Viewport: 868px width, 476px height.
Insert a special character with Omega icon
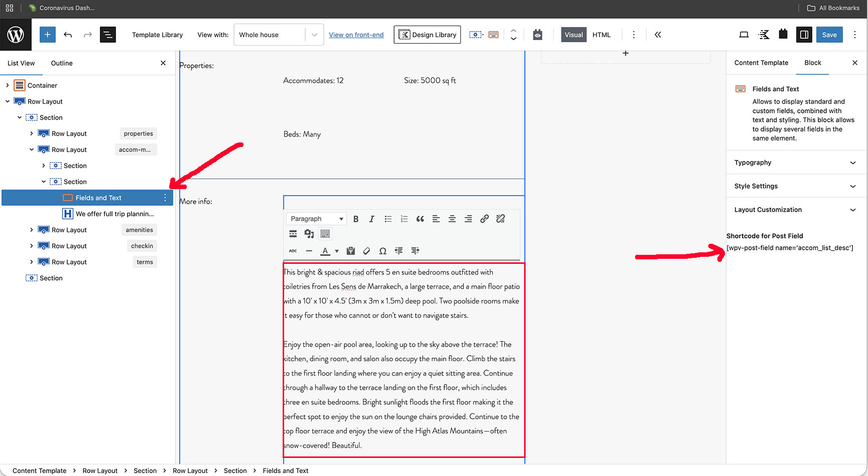tap(383, 251)
